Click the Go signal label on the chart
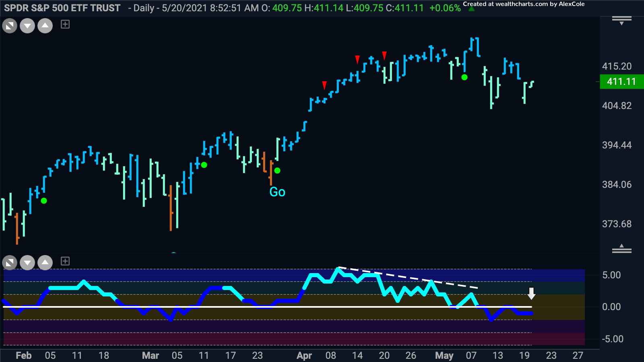 click(277, 192)
